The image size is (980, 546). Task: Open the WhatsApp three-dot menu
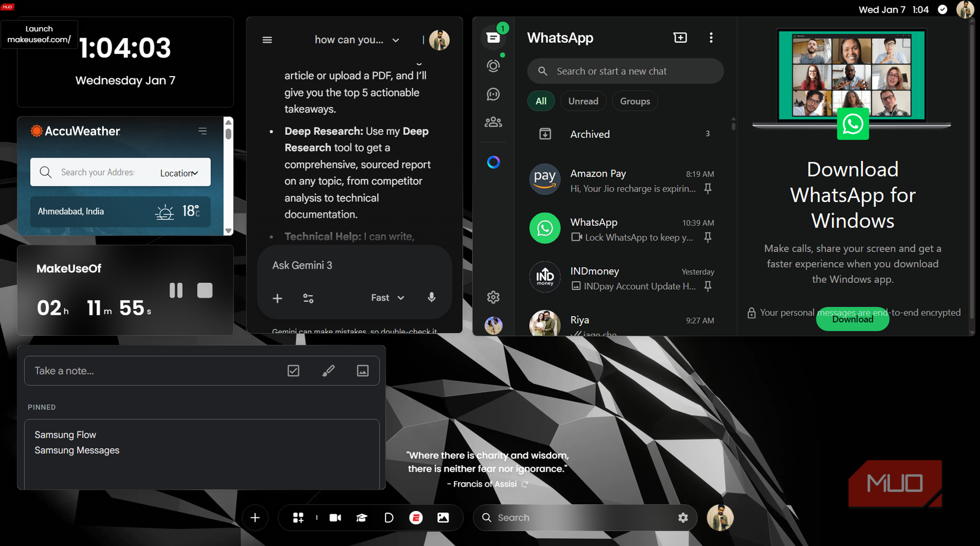[x=711, y=37]
